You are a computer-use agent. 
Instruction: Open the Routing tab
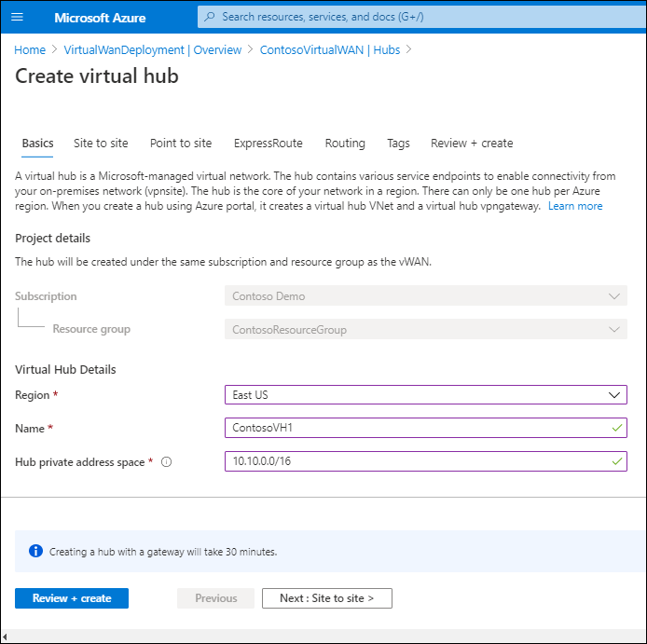(345, 144)
